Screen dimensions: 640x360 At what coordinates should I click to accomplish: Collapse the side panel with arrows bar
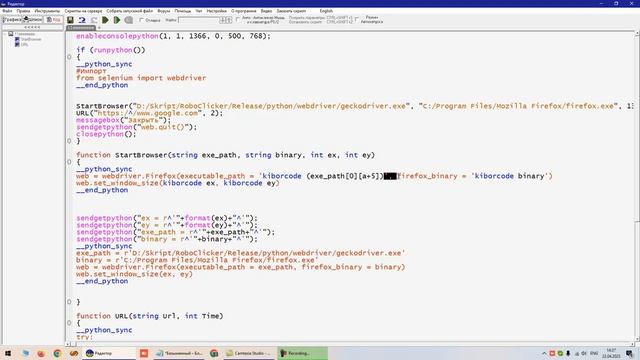point(33,27)
